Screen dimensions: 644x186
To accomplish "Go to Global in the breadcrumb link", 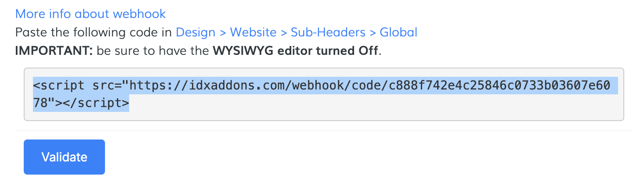I will (398, 32).
